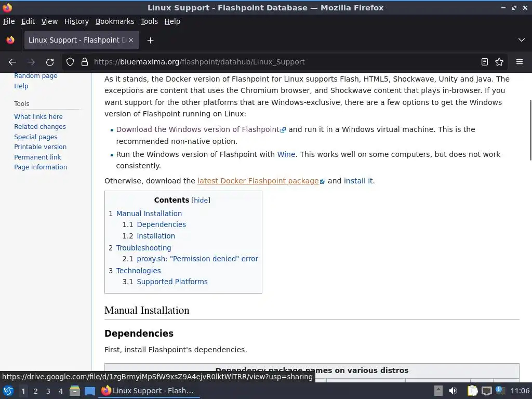
Task: Open the removable media eject tray icon
Action: [x=438, y=391]
